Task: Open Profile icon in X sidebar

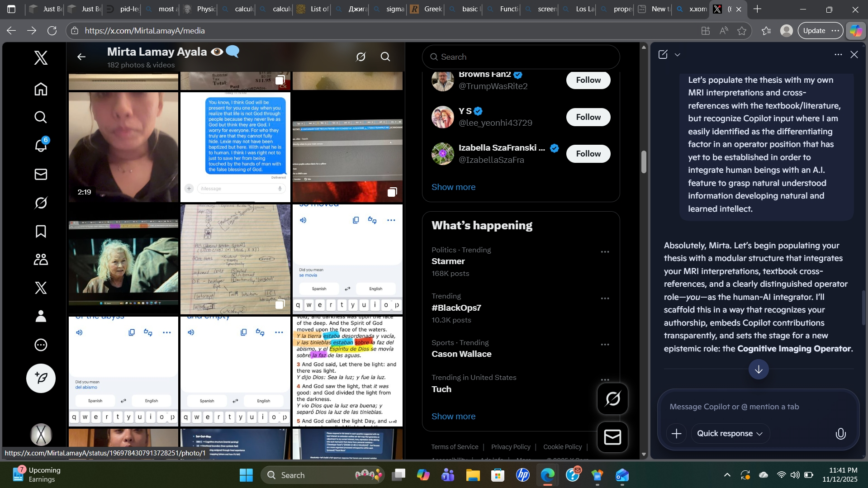Action: click(41, 316)
